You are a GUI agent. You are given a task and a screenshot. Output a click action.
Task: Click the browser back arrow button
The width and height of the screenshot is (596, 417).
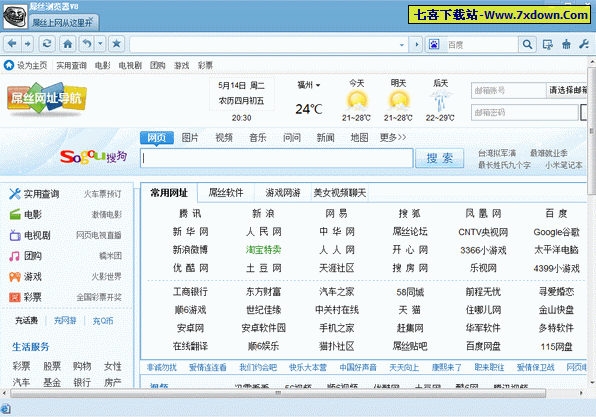point(12,44)
